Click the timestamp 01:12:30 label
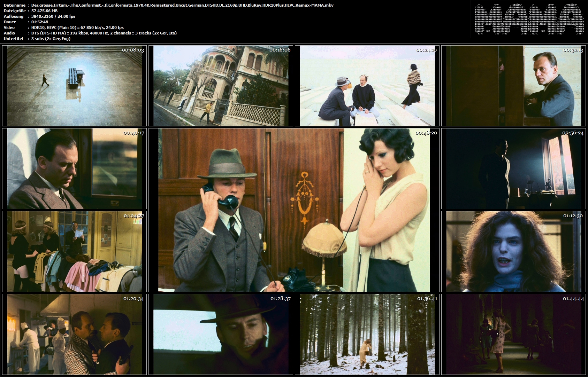This screenshot has height=377, width=588. [x=573, y=215]
